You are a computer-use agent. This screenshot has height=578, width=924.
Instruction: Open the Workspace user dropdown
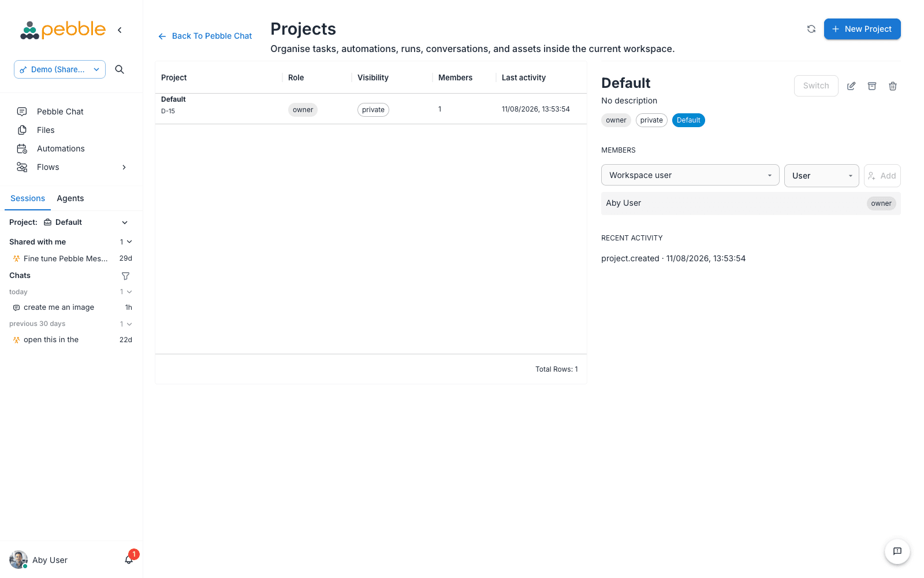[x=690, y=175]
